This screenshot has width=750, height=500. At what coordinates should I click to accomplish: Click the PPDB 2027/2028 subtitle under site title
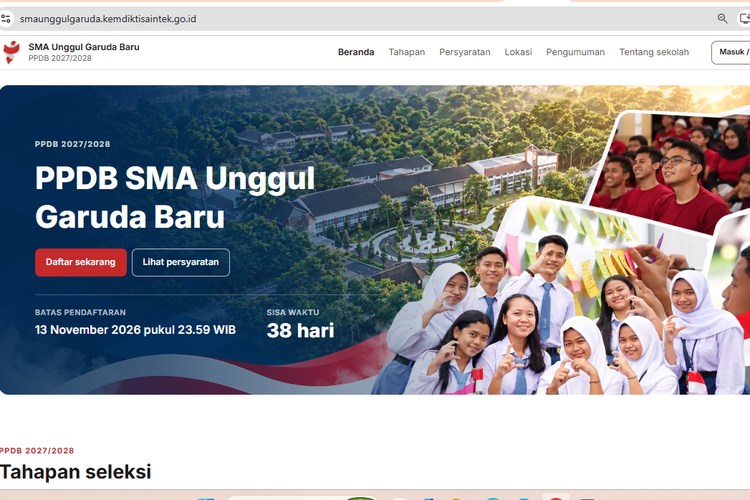coord(60,58)
